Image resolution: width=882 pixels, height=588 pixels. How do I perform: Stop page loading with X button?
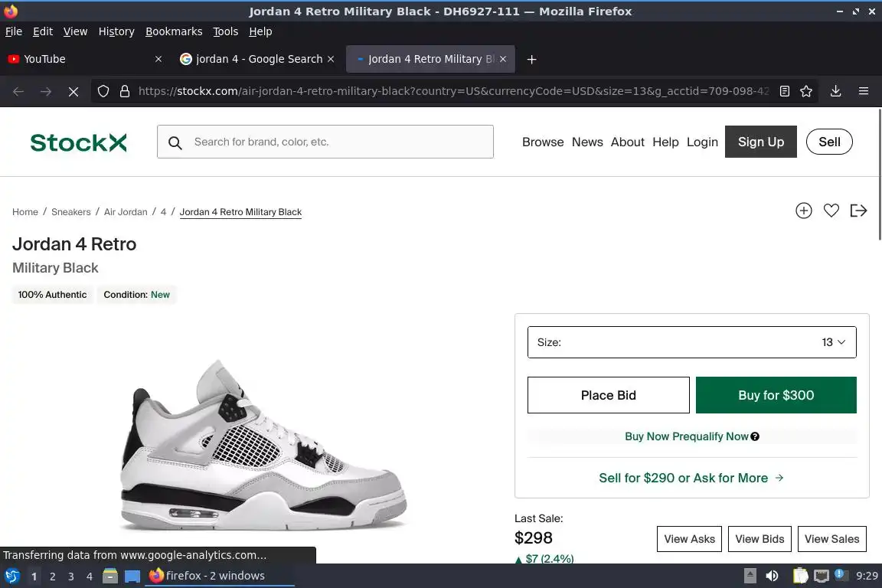pyautogui.click(x=73, y=91)
